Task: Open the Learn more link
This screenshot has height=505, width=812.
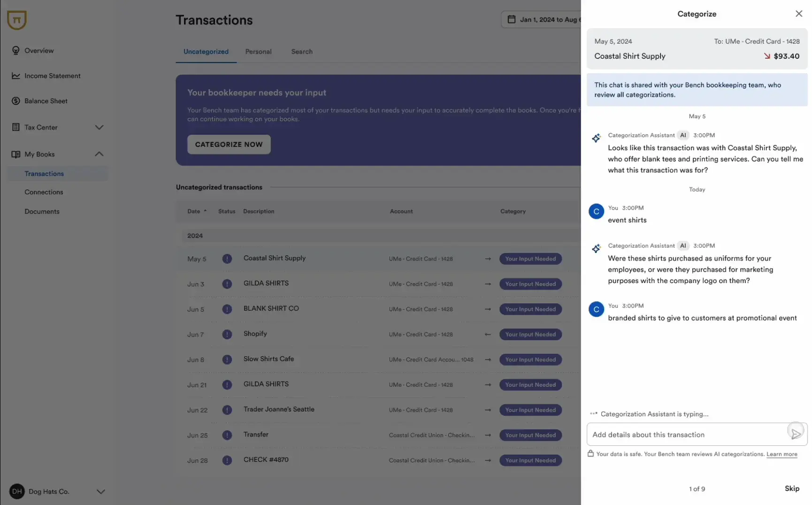Action: tap(781, 454)
